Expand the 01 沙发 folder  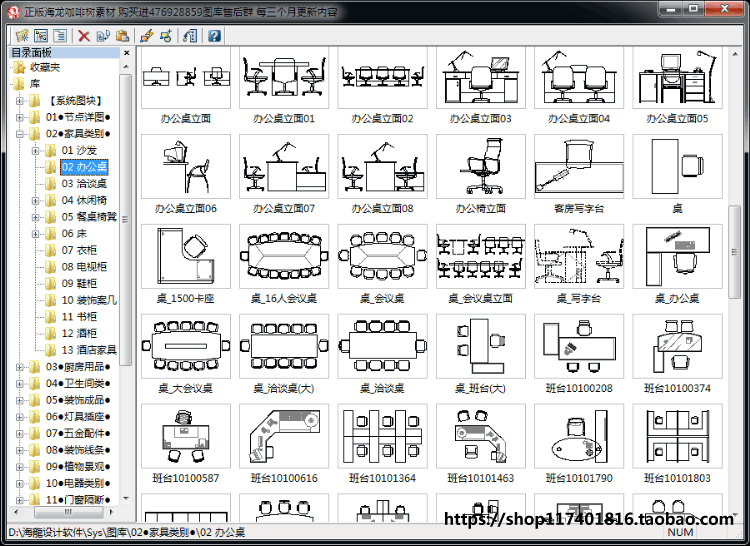[35, 151]
